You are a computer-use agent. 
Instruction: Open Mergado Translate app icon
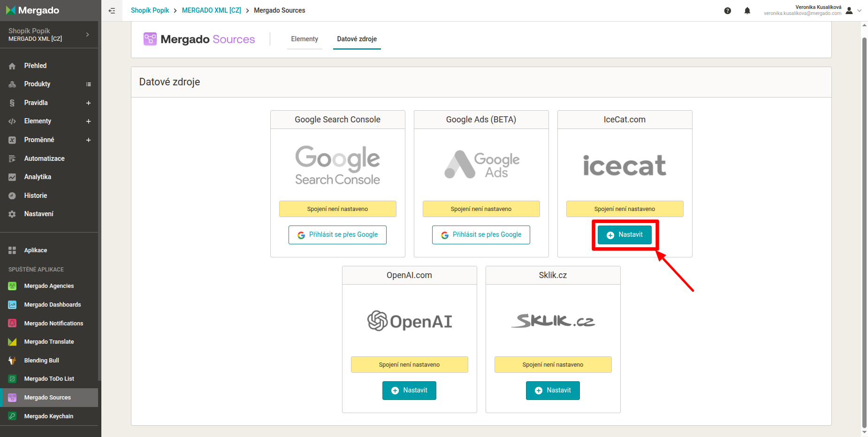point(13,342)
